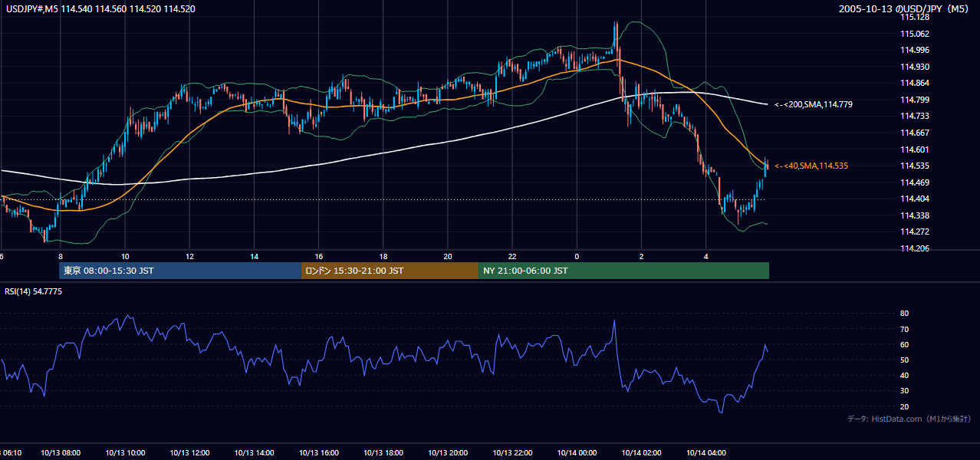980x460 pixels.
Task: Click the 10/14 04:00 time label
Action: [x=706, y=453]
